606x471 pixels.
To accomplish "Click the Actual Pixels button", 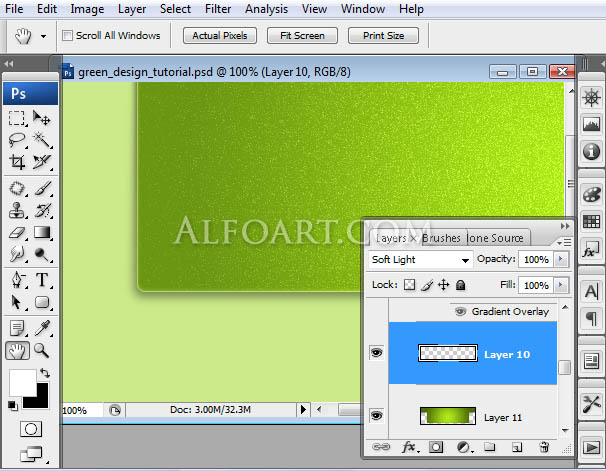I will 220,36.
